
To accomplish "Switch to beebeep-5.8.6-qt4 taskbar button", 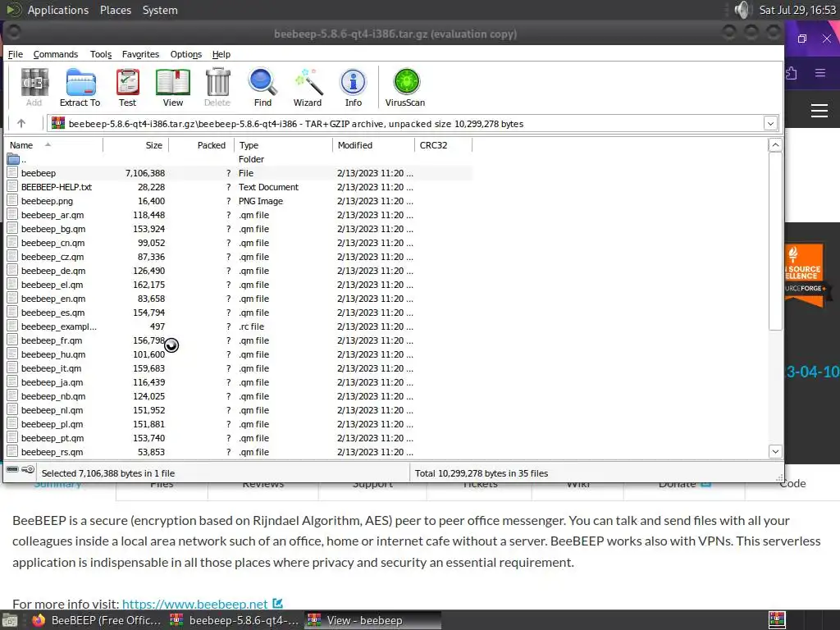I will pos(235,620).
